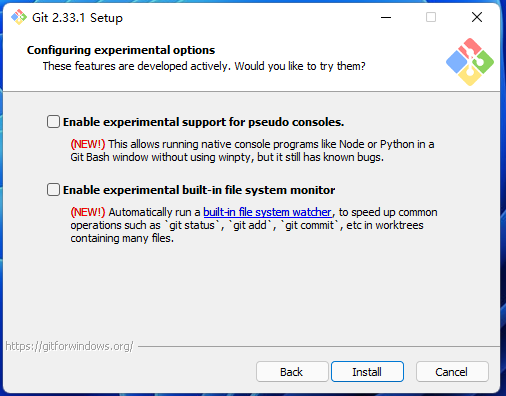Click the red (NEW!) tag under pseudo consoles
The width and height of the screenshot is (506, 396).
88,144
